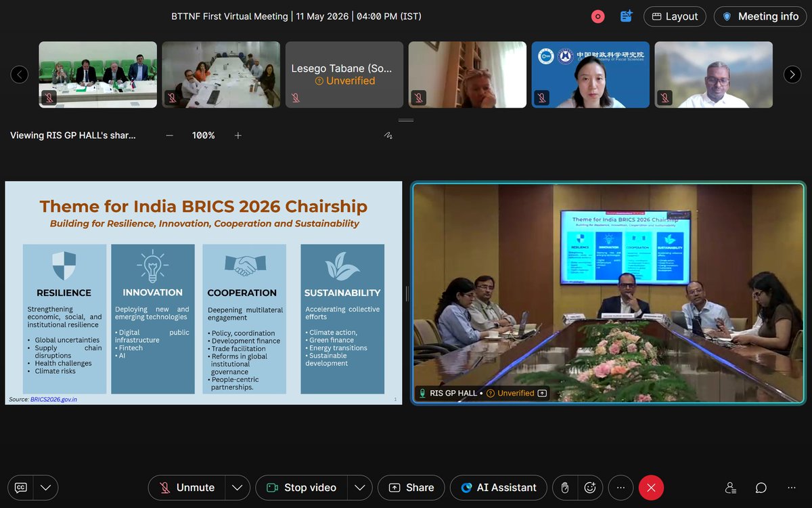Open the chat panel icon

pyautogui.click(x=761, y=488)
